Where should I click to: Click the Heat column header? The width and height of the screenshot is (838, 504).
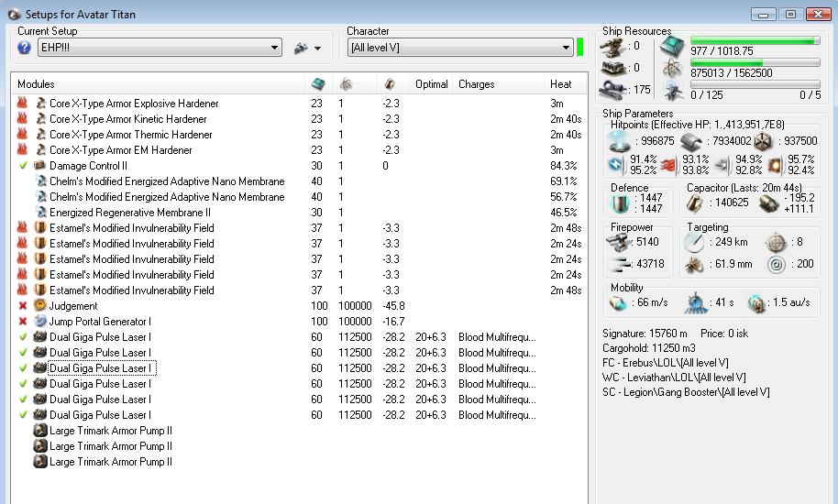pyautogui.click(x=561, y=84)
